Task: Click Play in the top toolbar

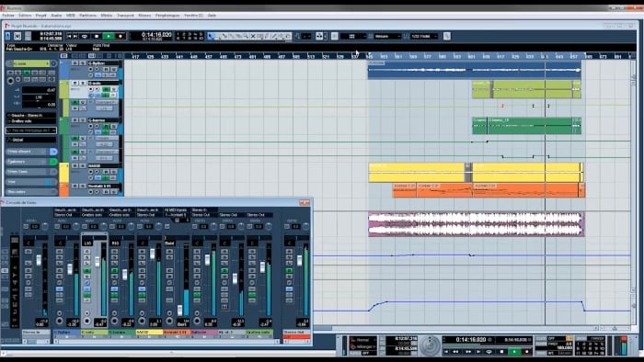Action: click(x=108, y=36)
